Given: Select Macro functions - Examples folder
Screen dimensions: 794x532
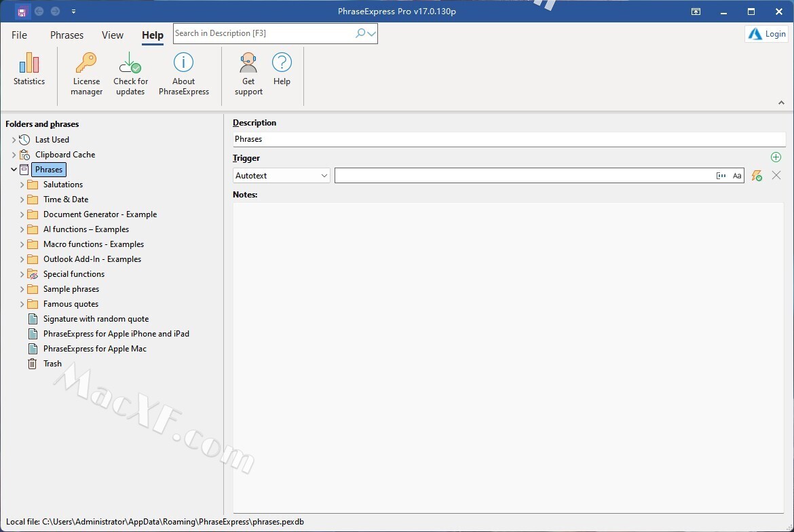Looking at the screenshot, I should click(94, 244).
